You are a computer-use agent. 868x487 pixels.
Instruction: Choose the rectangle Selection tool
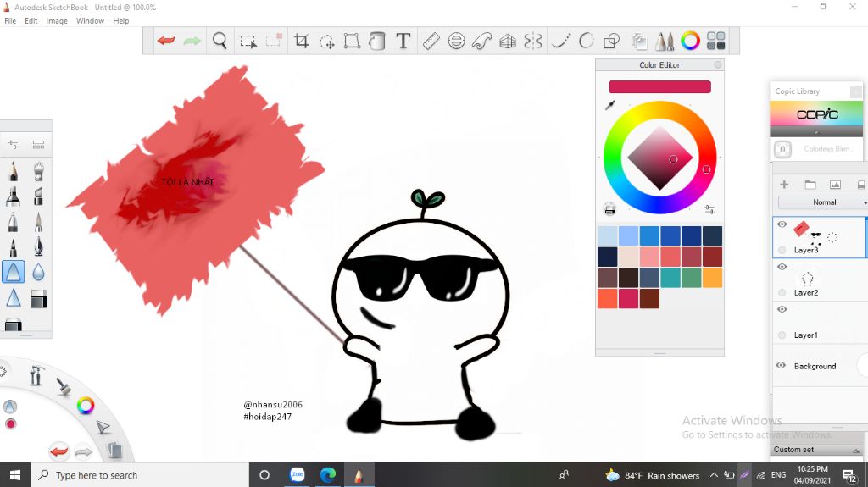[x=248, y=41]
